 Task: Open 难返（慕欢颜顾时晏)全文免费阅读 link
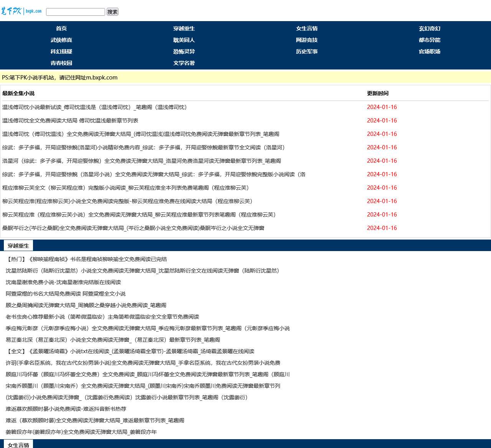pos(95,420)
